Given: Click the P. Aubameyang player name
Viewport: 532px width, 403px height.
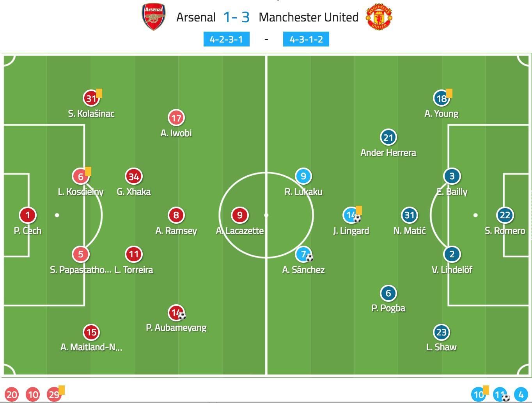Looking at the screenshot, I should click(x=176, y=328).
